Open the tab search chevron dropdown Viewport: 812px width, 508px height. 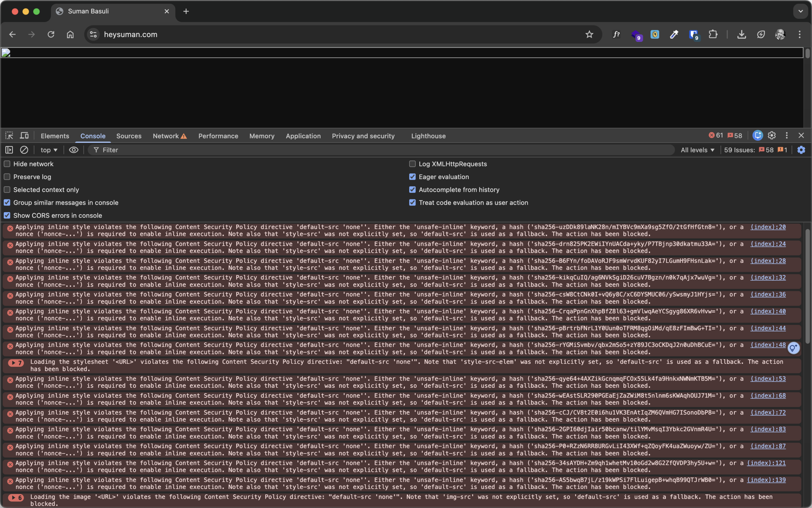pyautogui.click(x=801, y=11)
